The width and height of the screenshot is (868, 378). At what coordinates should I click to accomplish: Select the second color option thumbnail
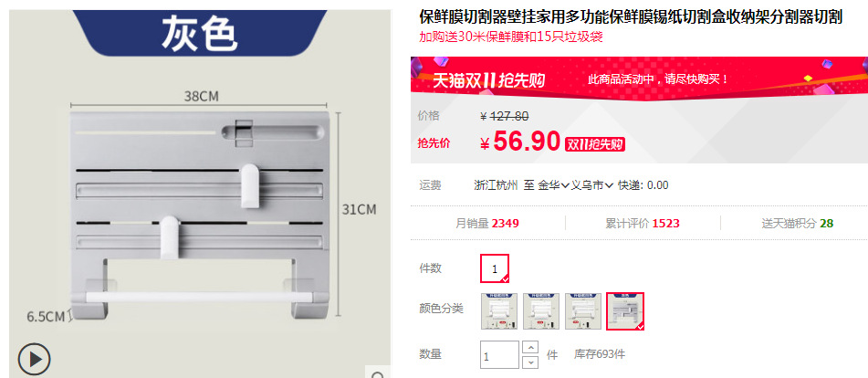(541, 311)
